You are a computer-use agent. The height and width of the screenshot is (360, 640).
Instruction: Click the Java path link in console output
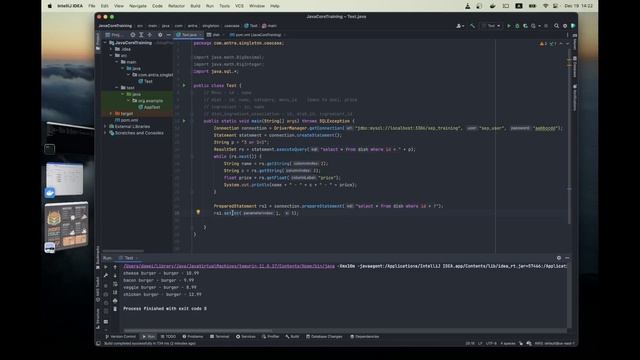[229, 266]
